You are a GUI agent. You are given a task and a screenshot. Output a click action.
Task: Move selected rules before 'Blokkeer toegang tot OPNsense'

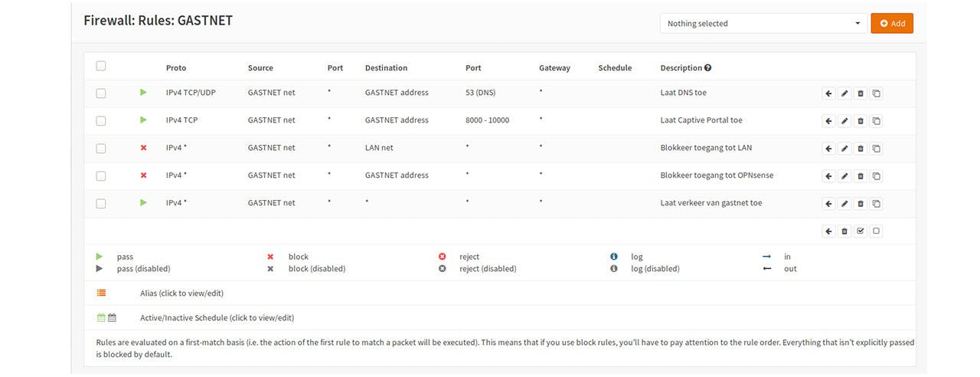pos(828,176)
